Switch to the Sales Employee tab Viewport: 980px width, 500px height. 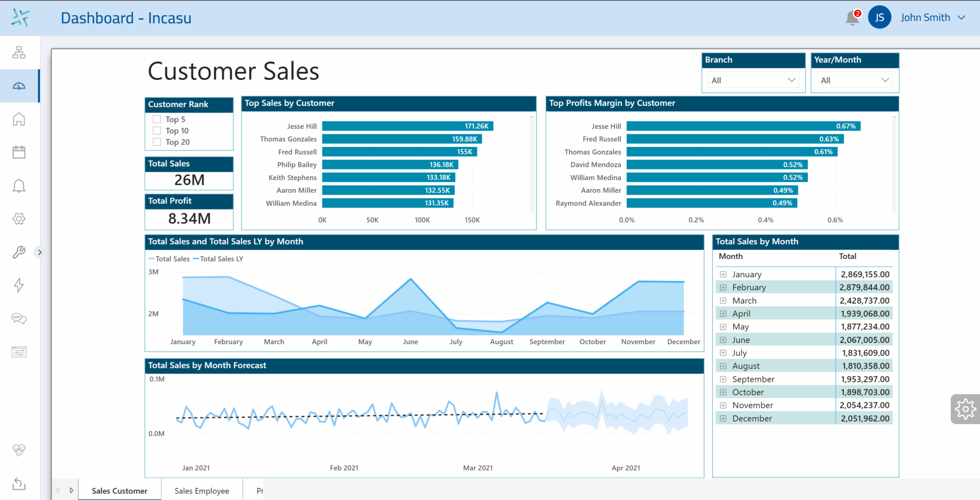click(202, 490)
